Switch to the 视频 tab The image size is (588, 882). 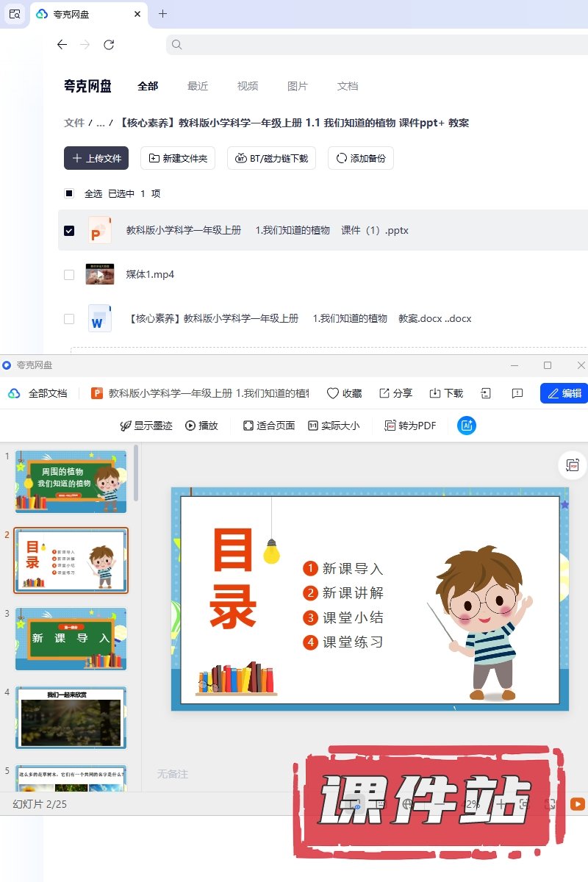(248, 86)
